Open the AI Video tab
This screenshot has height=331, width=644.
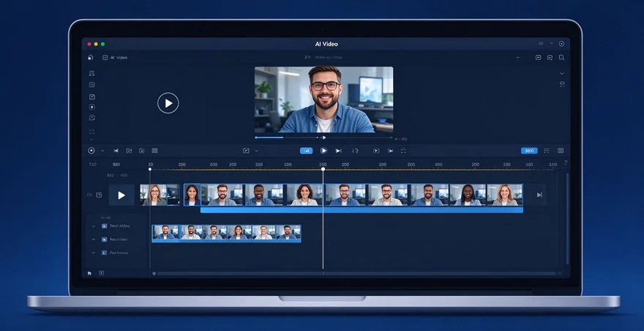click(x=115, y=58)
